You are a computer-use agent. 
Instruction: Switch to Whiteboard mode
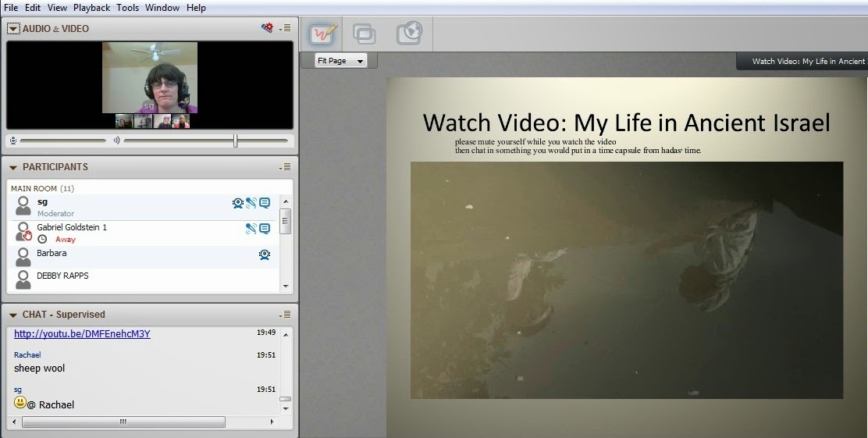[x=322, y=34]
